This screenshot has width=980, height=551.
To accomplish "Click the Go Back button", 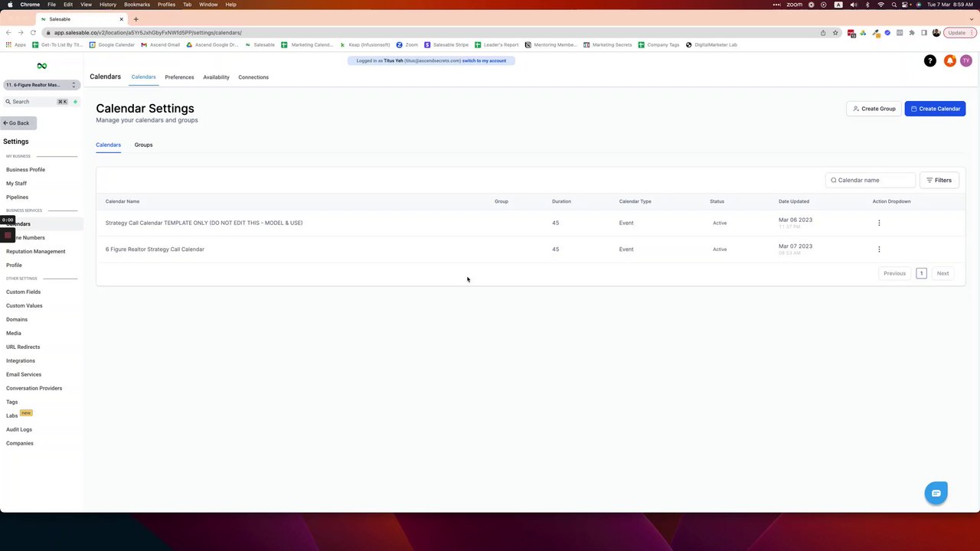I will pos(18,123).
